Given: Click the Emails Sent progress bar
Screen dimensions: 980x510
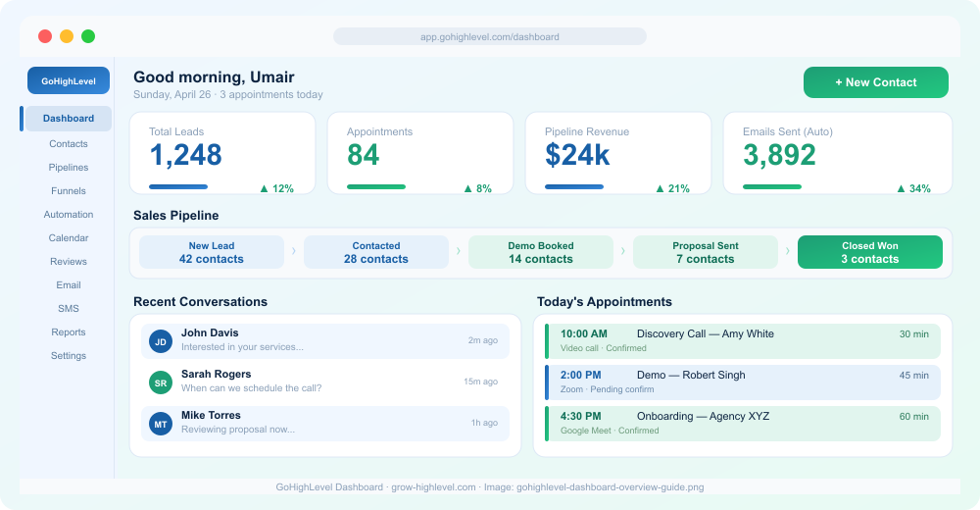Looking at the screenshot, I should click(772, 186).
